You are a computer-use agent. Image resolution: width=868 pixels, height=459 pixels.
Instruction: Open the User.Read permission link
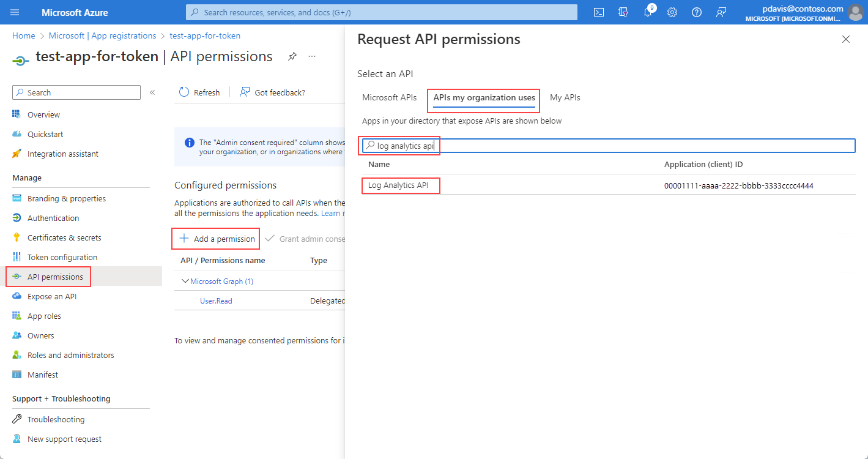(x=215, y=300)
